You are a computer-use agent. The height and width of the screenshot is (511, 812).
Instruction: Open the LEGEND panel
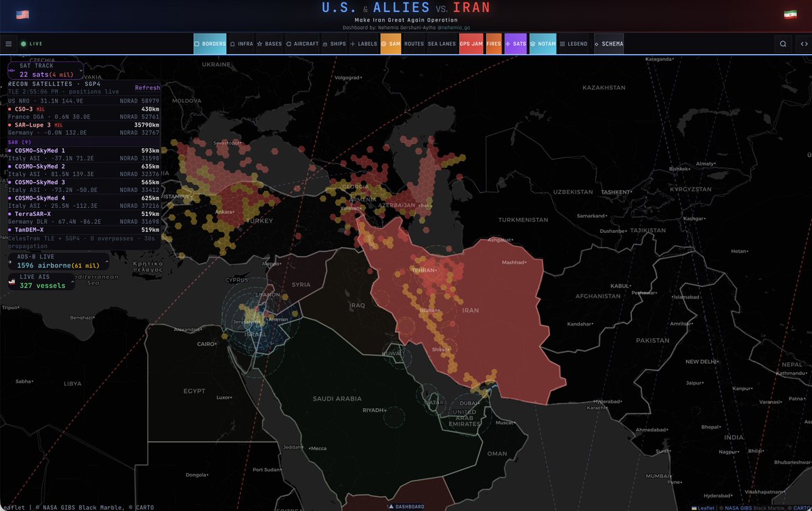pos(574,44)
